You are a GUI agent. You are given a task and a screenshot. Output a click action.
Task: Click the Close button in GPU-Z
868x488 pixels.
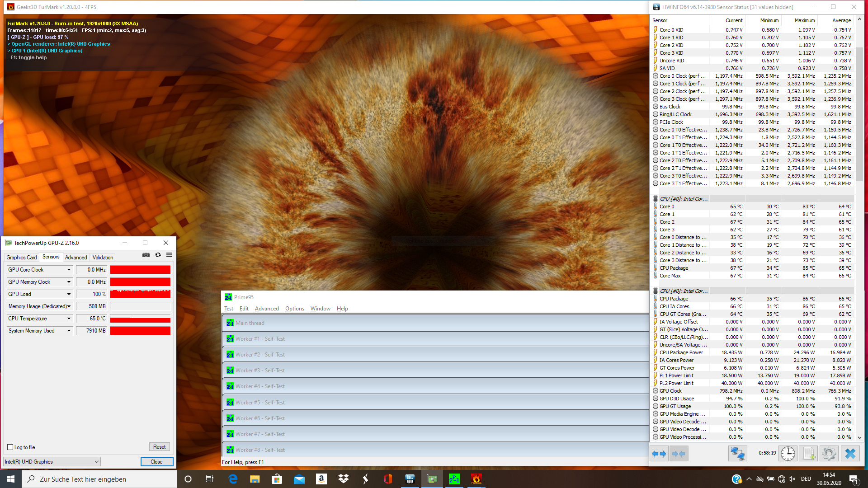coord(156,462)
